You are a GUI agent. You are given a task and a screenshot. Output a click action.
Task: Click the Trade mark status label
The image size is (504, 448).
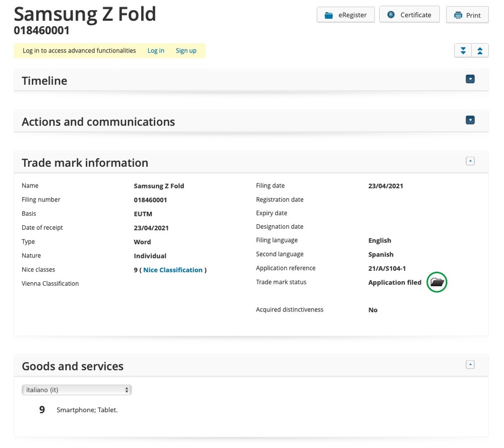281,282
